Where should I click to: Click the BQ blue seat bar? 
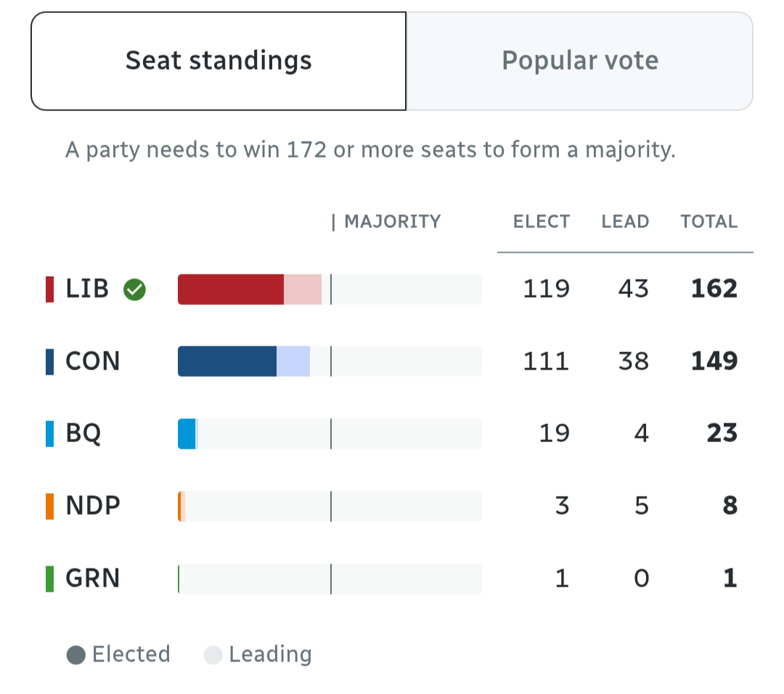187,434
